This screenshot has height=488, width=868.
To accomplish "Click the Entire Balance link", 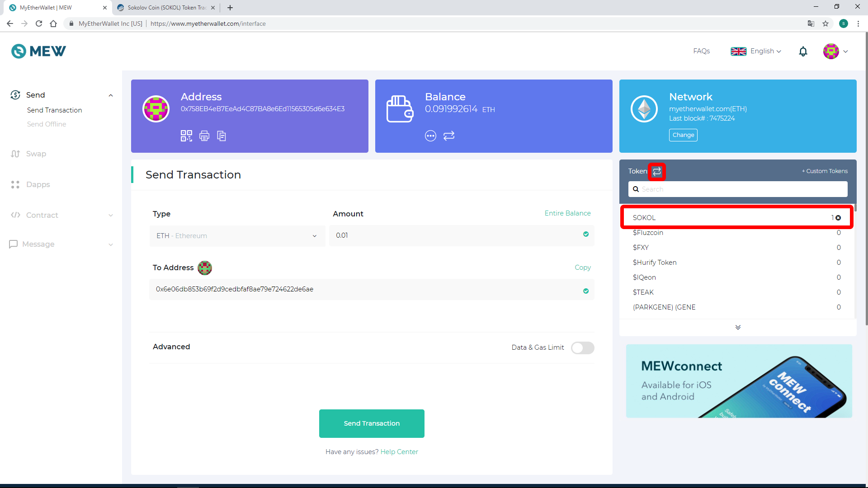I will 567,213.
